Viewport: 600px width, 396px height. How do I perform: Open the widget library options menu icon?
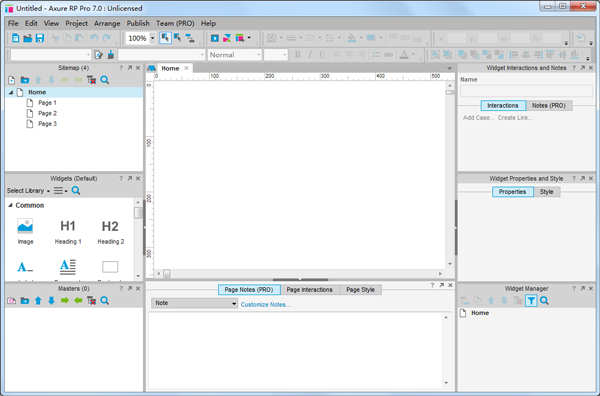point(60,191)
